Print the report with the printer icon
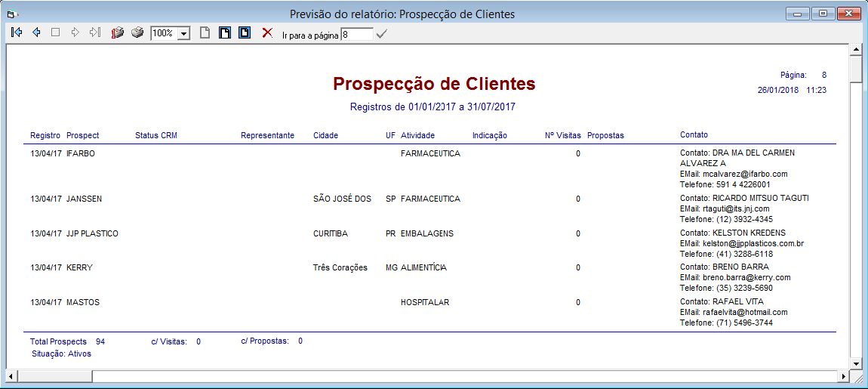Screen dimensions: 868x389 point(137,33)
